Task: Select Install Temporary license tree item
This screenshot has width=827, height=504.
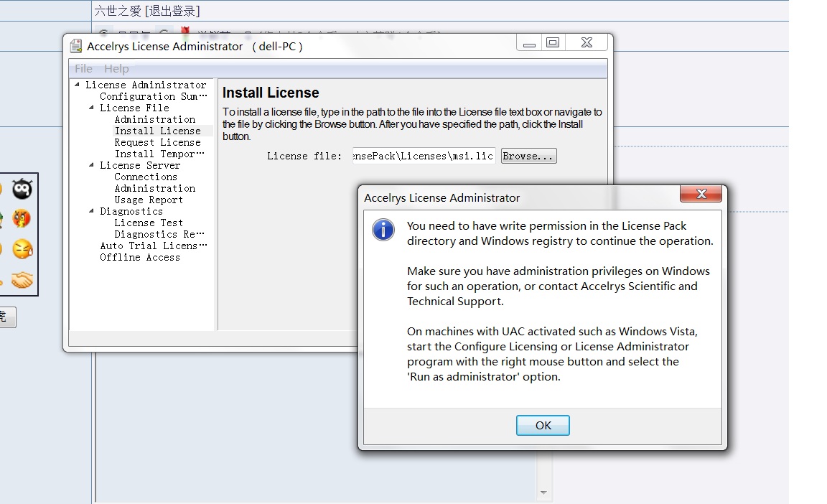Action: [159, 154]
